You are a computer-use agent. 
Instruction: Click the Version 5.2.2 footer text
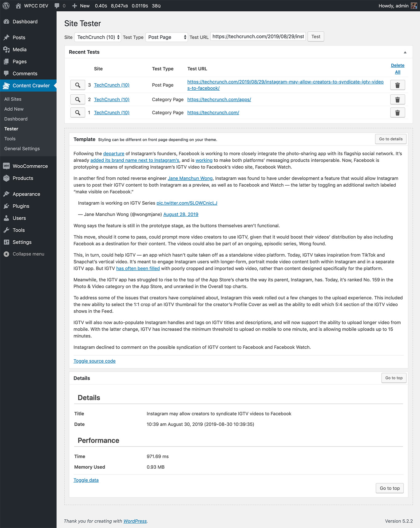point(399,521)
